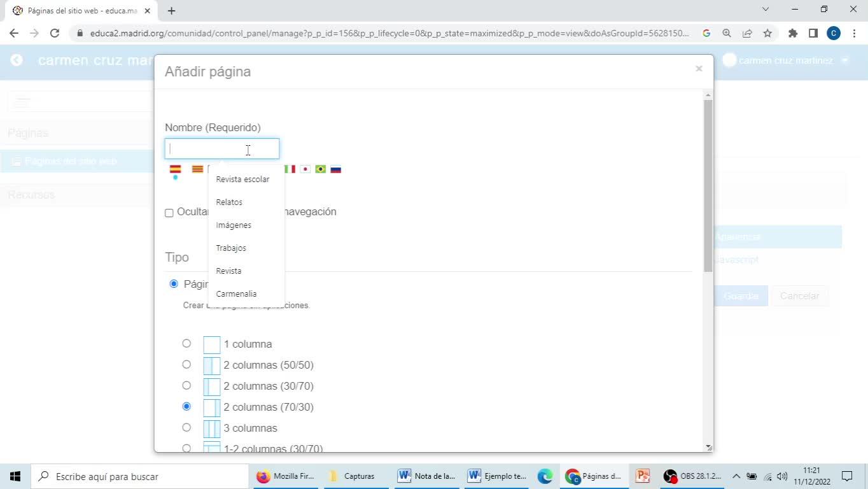This screenshot has height=489, width=868.
Task: Check the Ocultar navigation checkbox
Action: click(x=169, y=213)
